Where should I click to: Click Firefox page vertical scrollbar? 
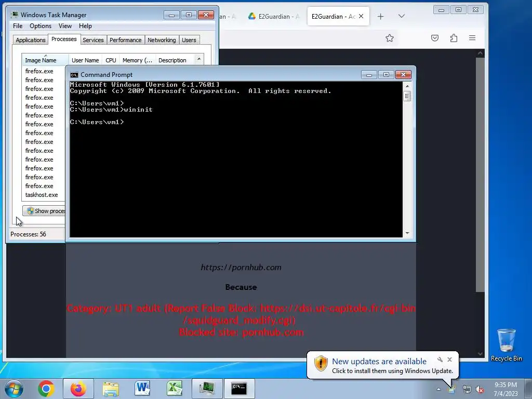[480, 175]
